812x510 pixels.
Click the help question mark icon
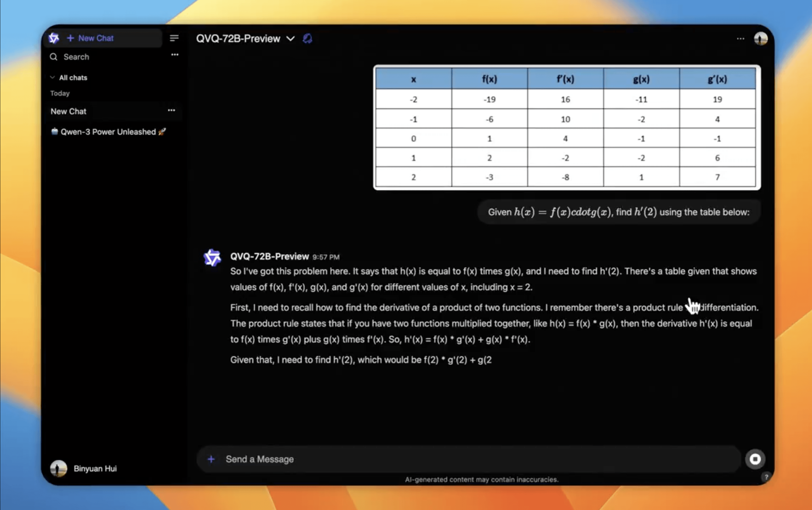click(x=766, y=477)
